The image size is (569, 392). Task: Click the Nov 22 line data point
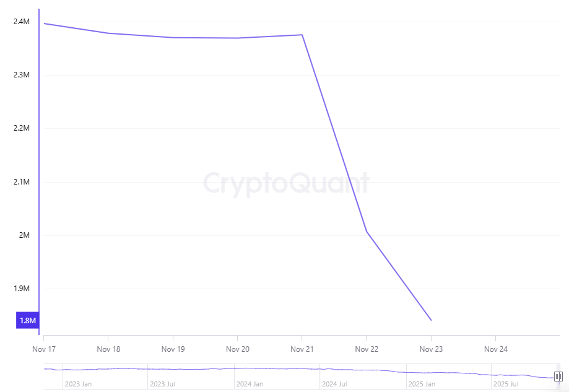pyautogui.click(x=367, y=232)
